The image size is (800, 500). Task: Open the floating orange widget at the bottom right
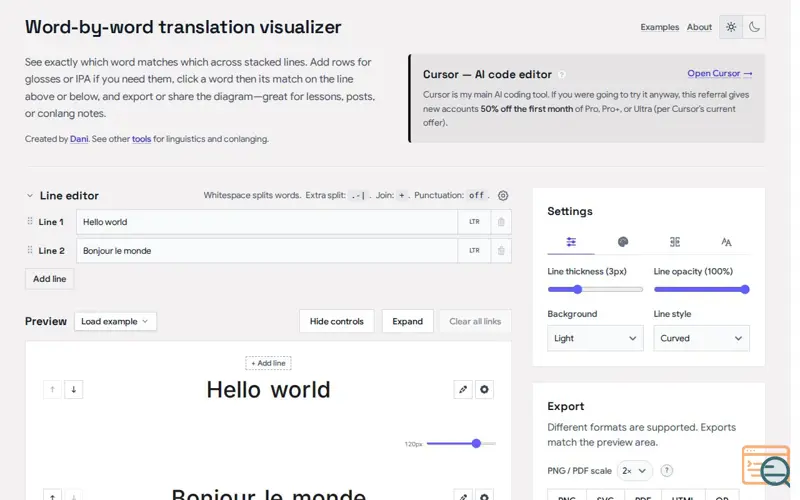tap(766, 466)
